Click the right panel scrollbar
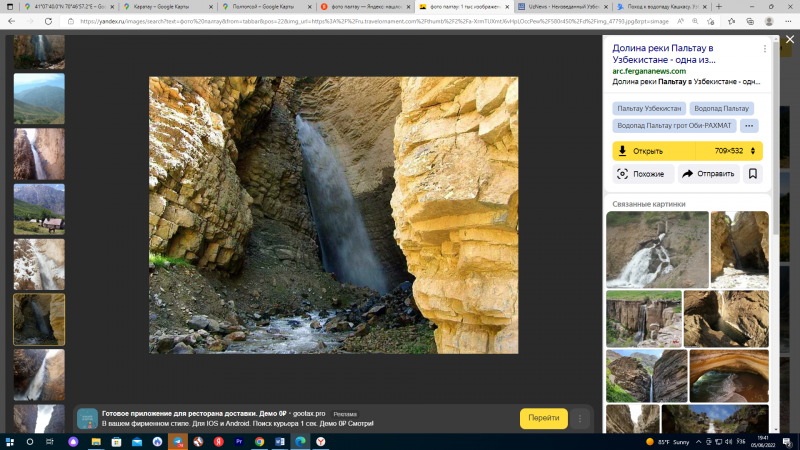This screenshot has height=450, width=800. coord(776,138)
